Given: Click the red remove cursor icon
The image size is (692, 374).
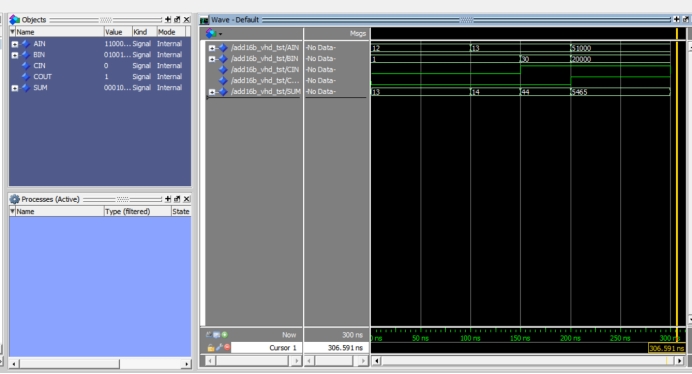Looking at the screenshot, I should click(x=227, y=348).
